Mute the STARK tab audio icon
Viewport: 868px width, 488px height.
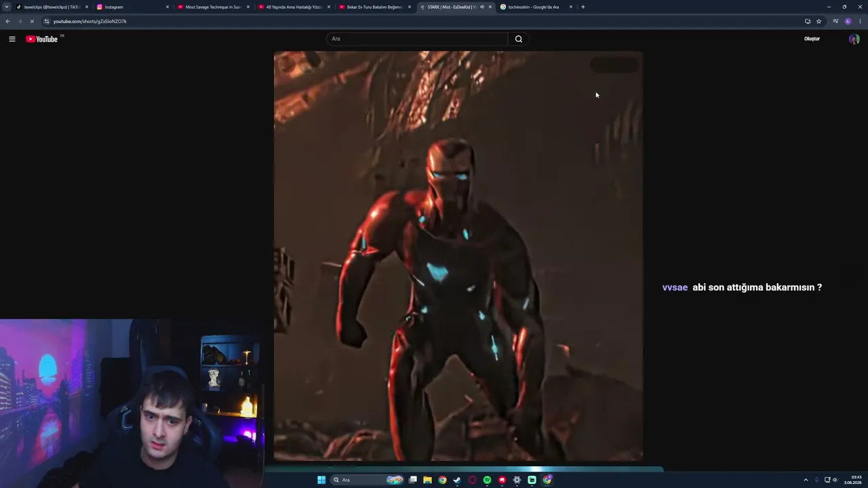pos(481,7)
